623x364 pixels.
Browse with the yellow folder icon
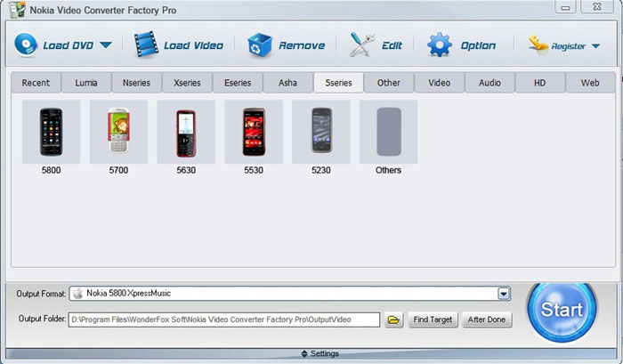[x=393, y=320]
